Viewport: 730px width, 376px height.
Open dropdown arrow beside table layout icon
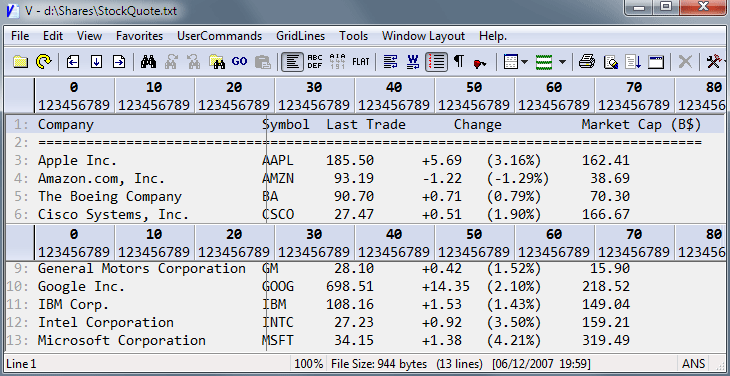[524, 62]
